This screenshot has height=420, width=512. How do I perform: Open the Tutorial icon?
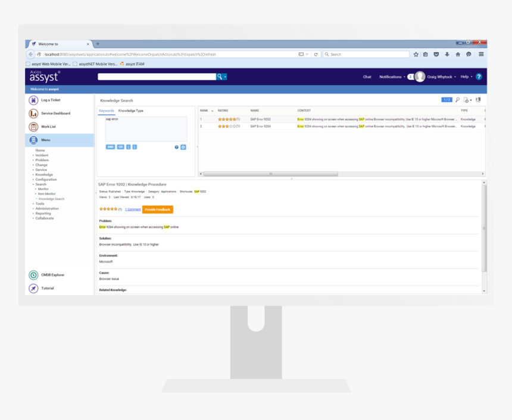tap(33, 289)
